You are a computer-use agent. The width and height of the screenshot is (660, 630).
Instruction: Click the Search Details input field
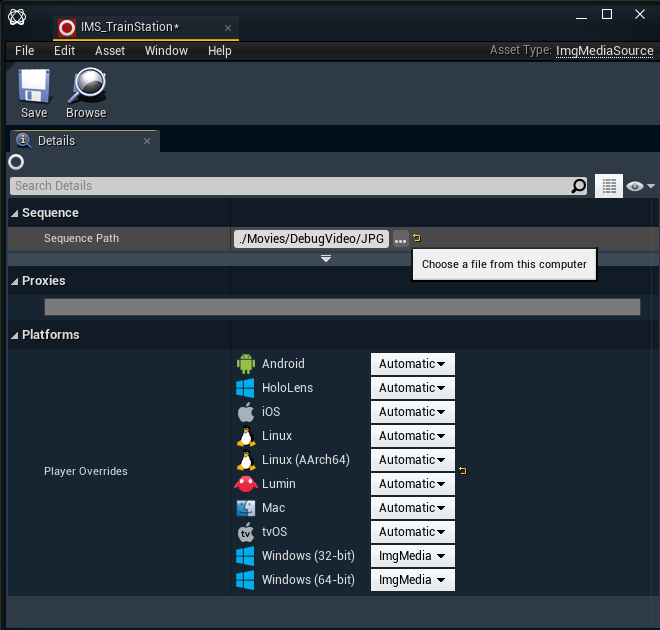pyautogui.click(x=290, y=186)
